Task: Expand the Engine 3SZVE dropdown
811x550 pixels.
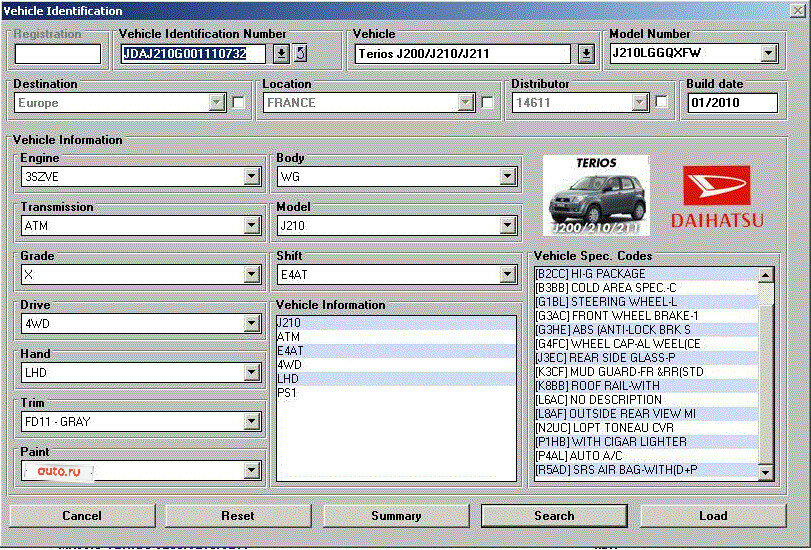Action: coord(251,176)
